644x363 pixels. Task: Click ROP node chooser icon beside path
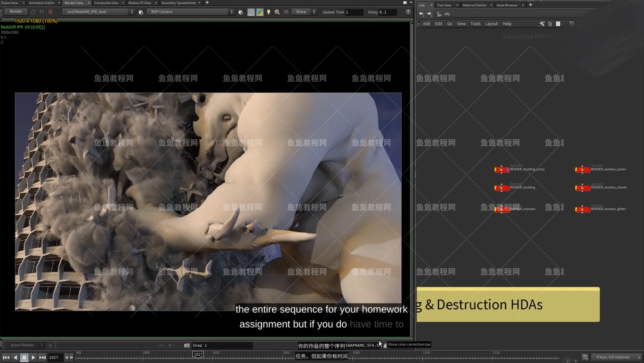tap(141, 12)
